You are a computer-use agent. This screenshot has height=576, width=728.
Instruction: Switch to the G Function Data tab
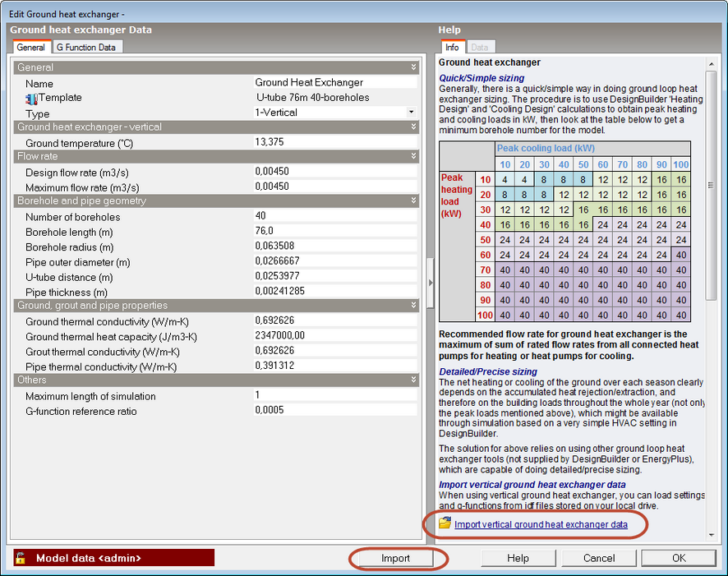86,47
